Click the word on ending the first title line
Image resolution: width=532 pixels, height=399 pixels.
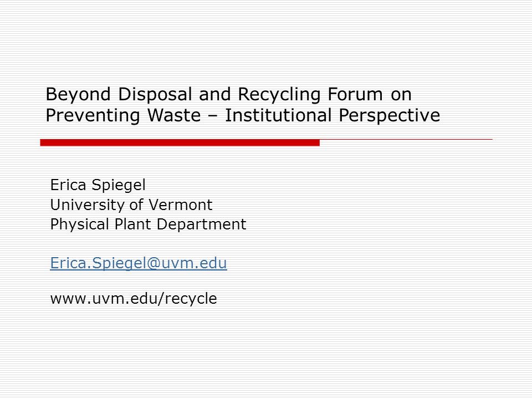(x=401, y=95)
